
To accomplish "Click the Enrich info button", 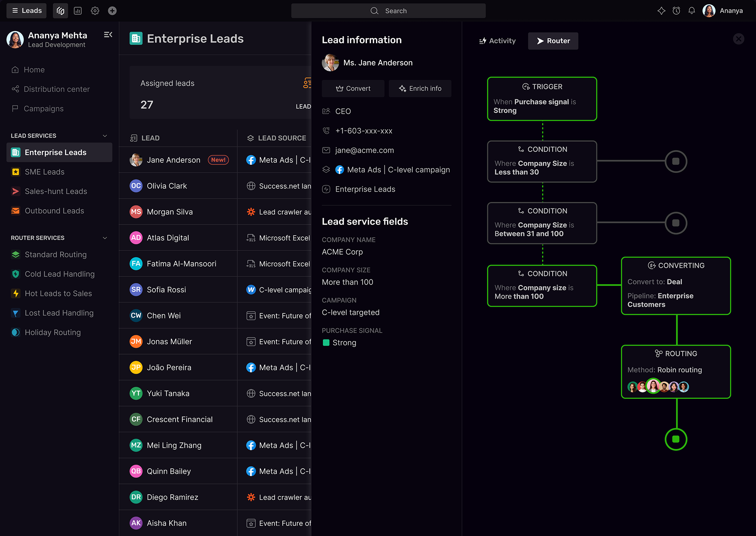I will point(420,88).
